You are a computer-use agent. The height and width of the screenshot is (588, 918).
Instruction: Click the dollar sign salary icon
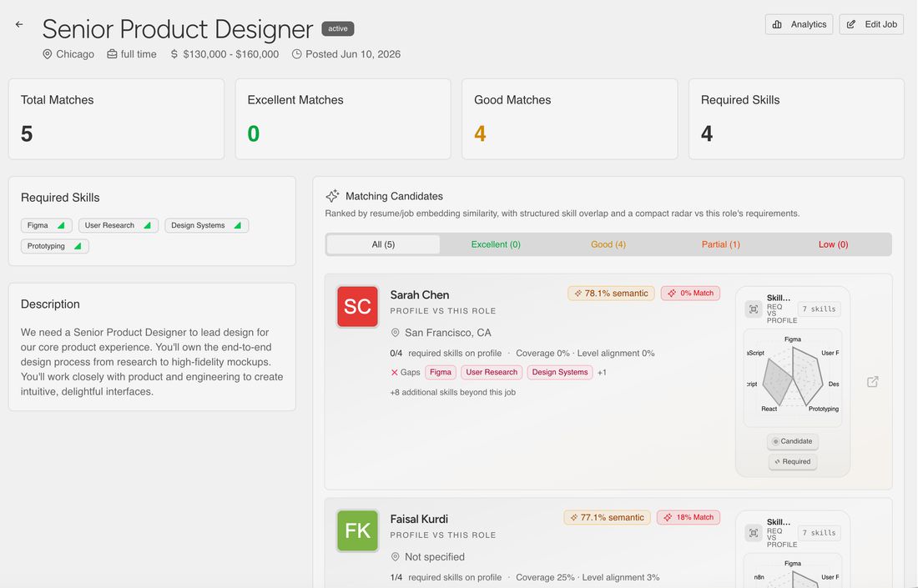pyautogui.click(x=174, y=54)
